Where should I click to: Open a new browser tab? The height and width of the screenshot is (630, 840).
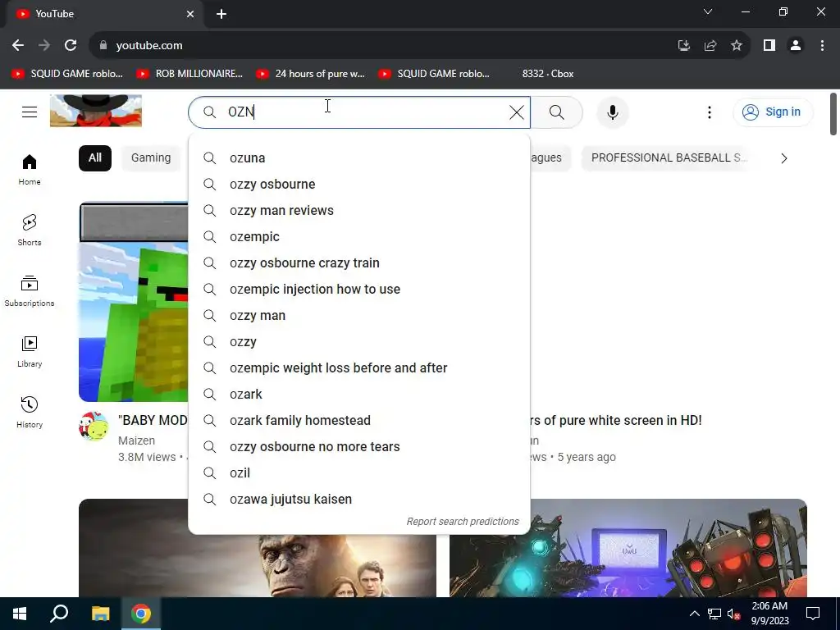(221, 14)
